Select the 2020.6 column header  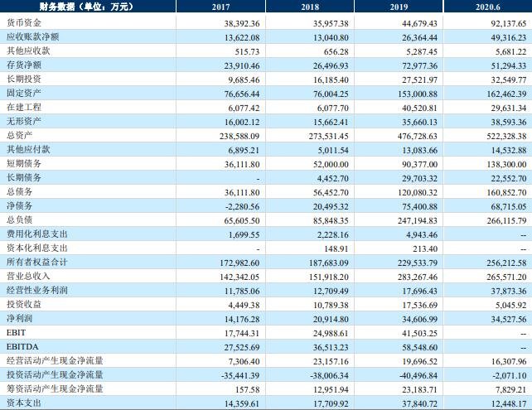488,7
